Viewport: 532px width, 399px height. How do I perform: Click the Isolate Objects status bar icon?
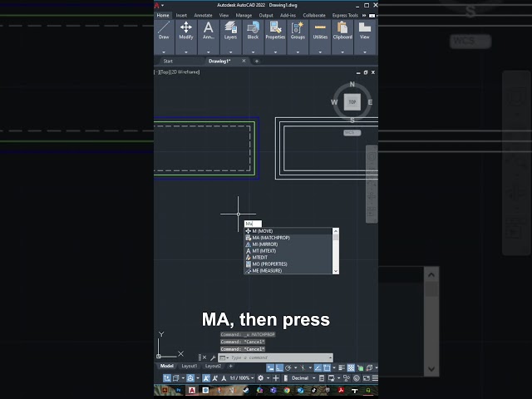[347, 378]
